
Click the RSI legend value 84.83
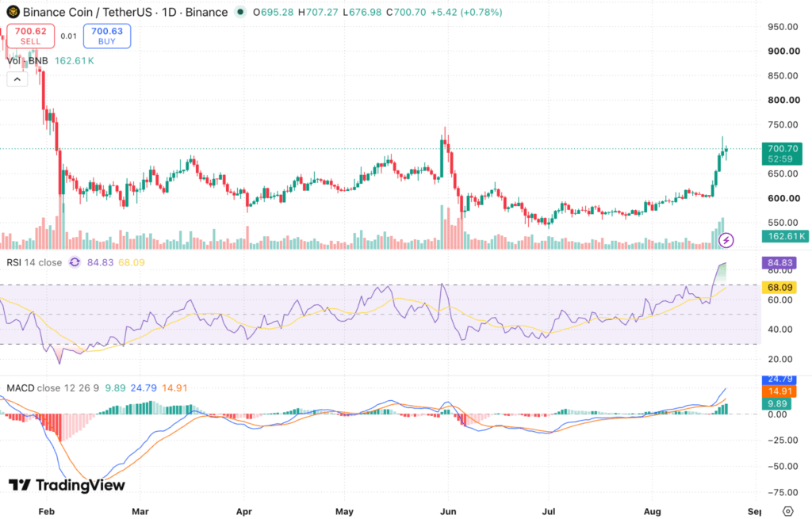pyautogui.click(x=100, y=262)
